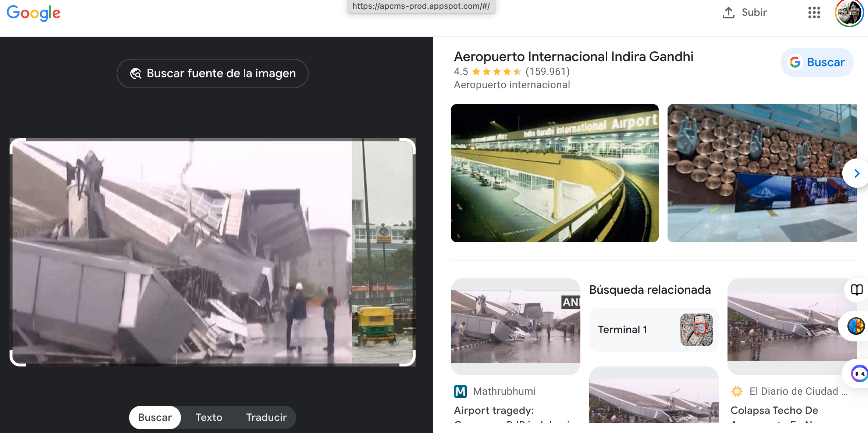Image resolution: width=868 pixels, height=433 pixels.
Task: Click the Subir upload icon
Action: click(x=728, y=12)
